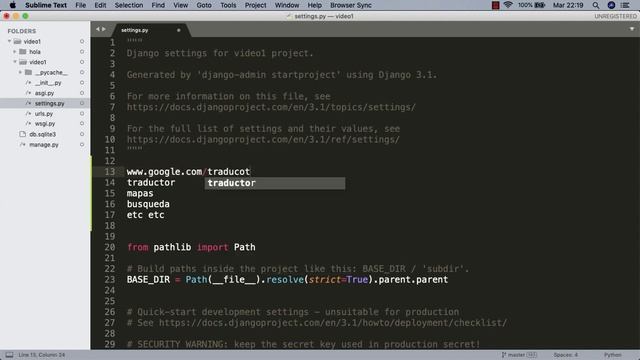
Task: Open the Notification Center list icon
Action: coord(625,5)
